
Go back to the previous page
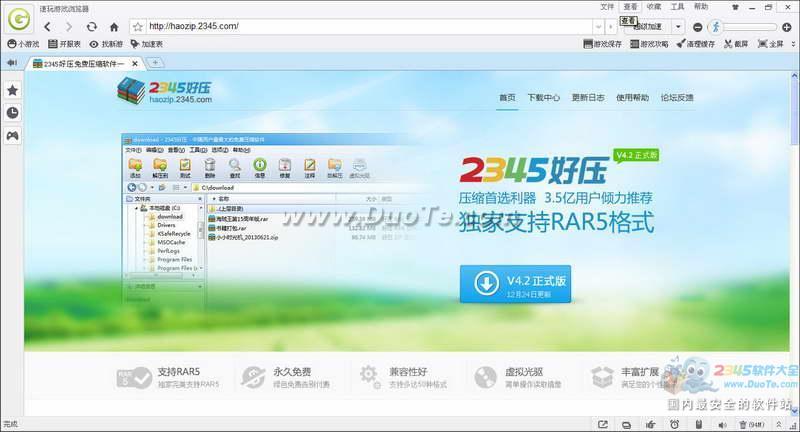[x=47, y=27]
